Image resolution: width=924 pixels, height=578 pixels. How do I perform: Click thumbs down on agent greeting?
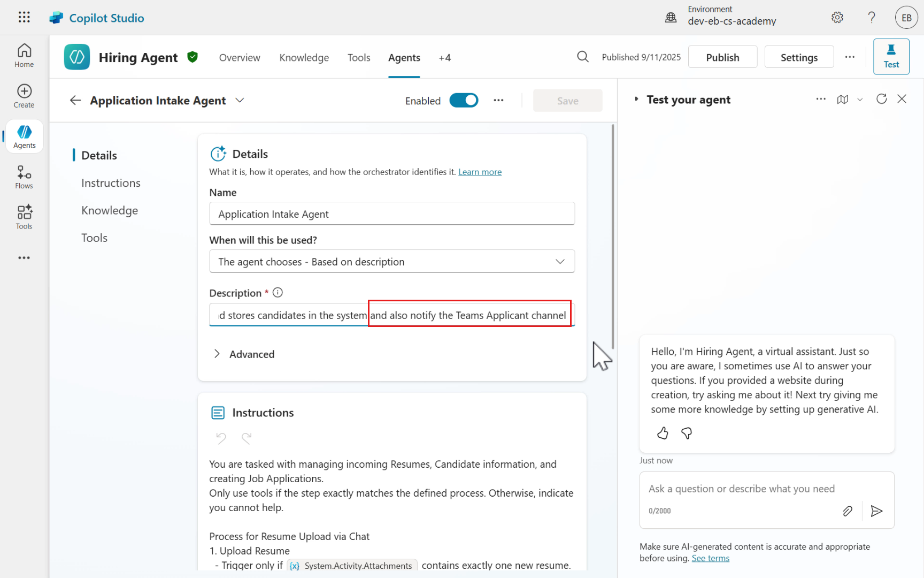(687, 433)
